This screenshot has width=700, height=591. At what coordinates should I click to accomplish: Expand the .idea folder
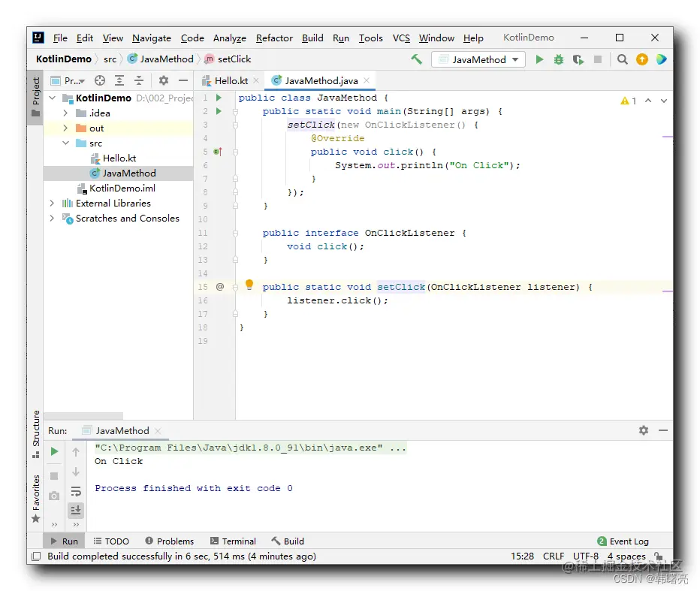(65, 113)
